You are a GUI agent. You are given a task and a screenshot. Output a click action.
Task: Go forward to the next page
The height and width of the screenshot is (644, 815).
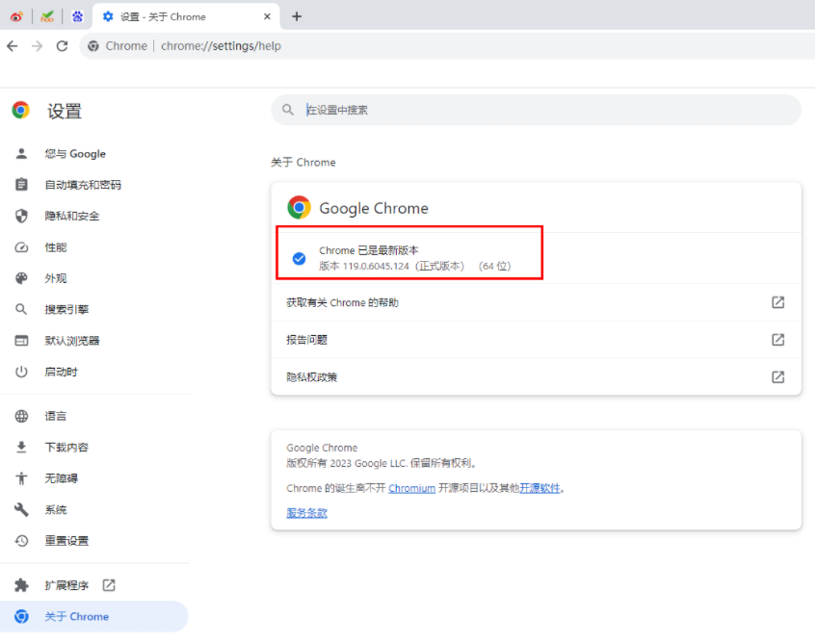click(x=37, y=46)
